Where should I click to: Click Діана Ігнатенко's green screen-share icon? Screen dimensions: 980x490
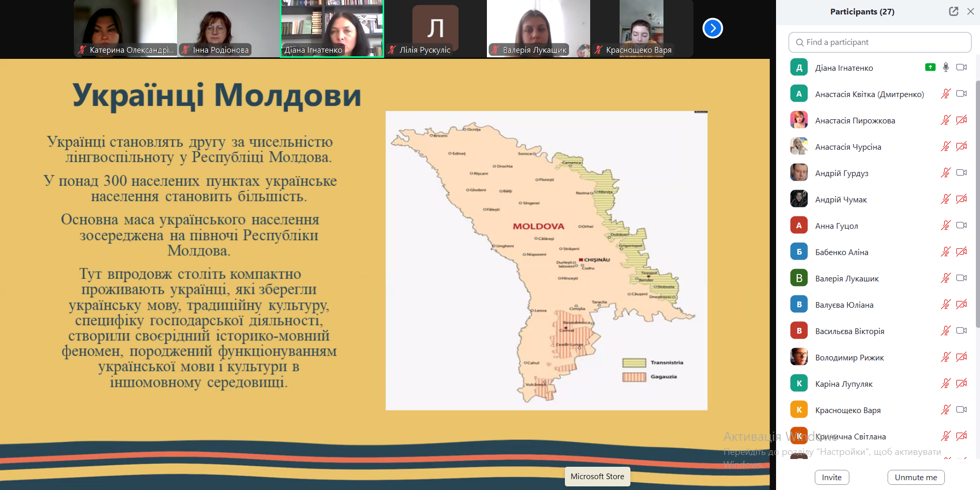click(930, 67)
